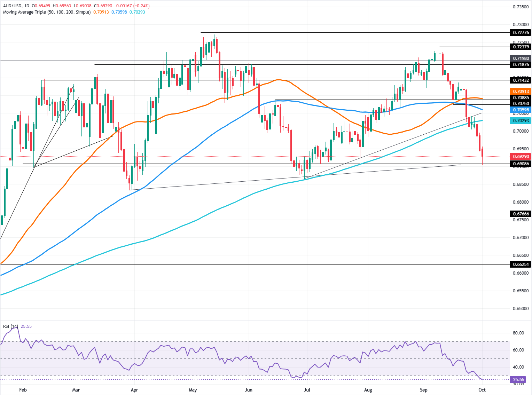
Task: Click the teal 0.70293 MA price tag
Action: 520,121
